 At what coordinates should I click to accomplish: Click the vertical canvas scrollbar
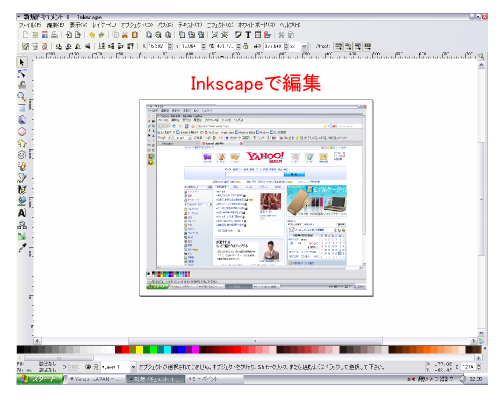(x=481, y=199)
